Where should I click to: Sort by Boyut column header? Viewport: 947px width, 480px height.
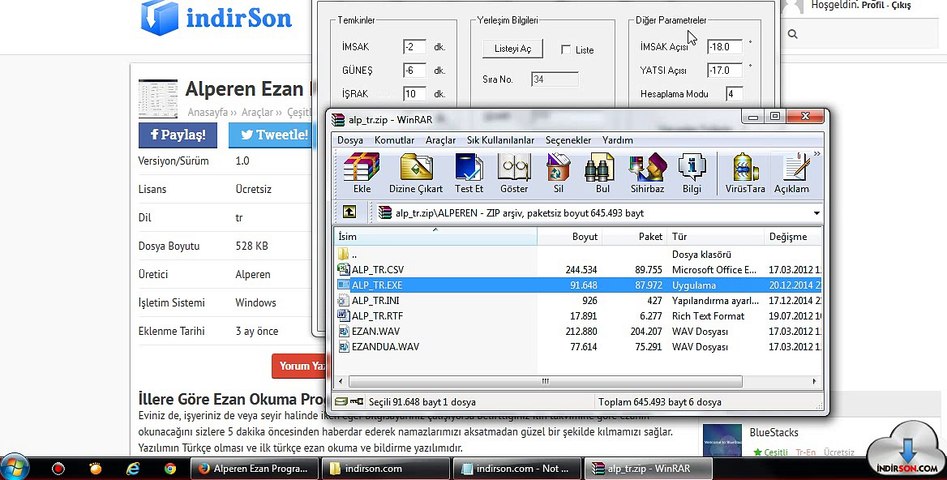point(570,237)
